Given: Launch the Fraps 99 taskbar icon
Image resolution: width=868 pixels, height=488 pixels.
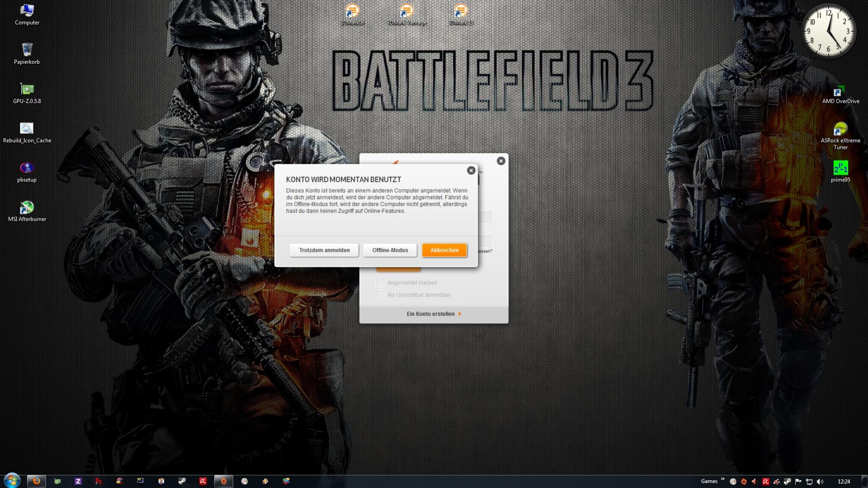Looking at the screenshot, I should [140, 481].
